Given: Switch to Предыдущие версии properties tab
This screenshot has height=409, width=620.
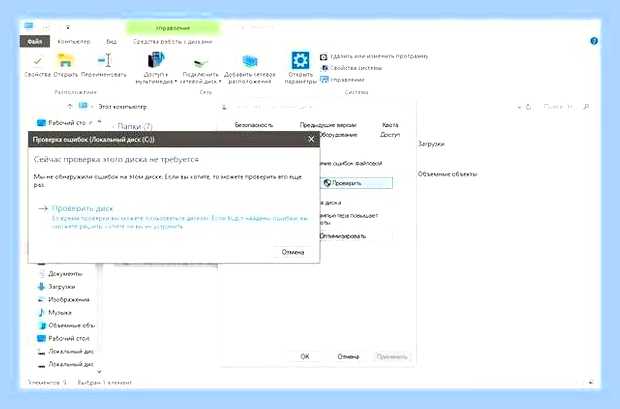Looking at the screenshot, I should 328,125.
